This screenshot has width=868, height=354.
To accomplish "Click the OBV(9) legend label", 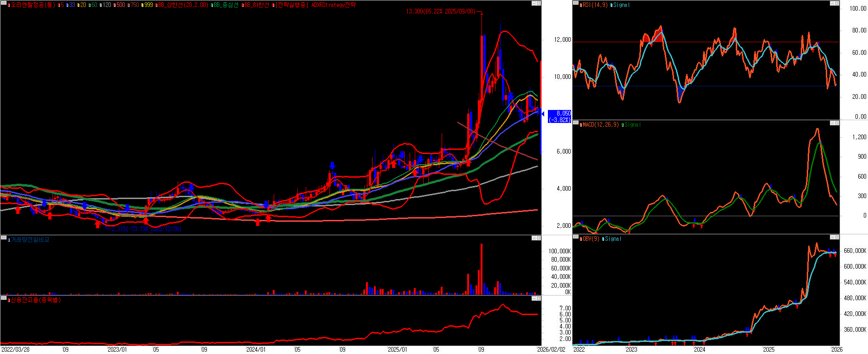I will [591, 239].
